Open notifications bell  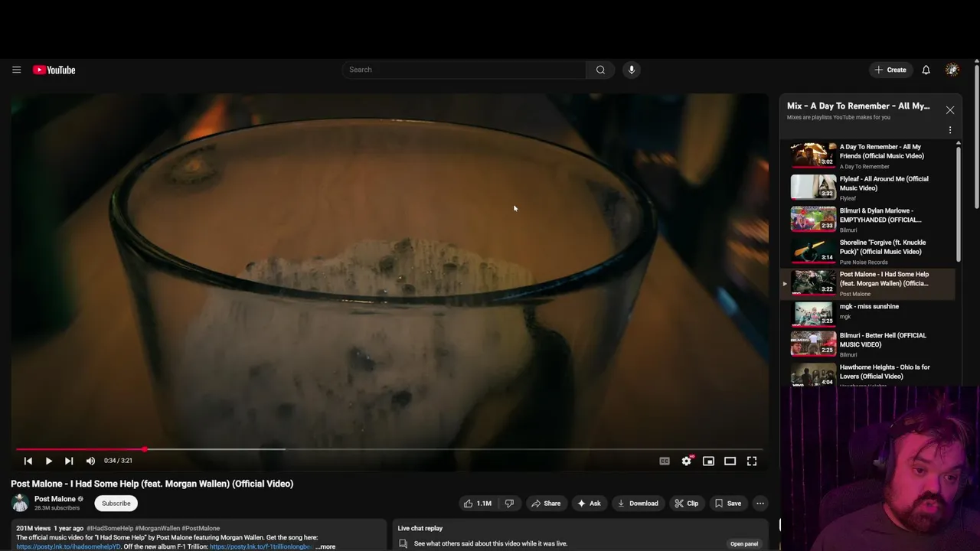point(926,70)
